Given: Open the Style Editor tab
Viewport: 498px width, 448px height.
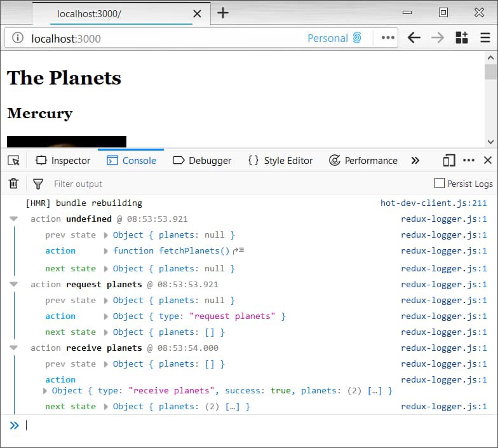Looking at the screenshot, I should pyautogui.click(x=280, y=161).
